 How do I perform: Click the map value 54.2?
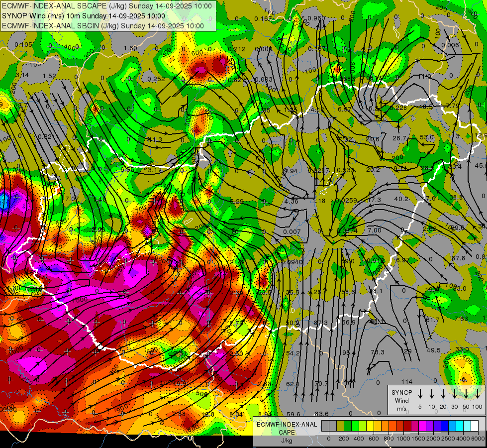pos(293,353)
